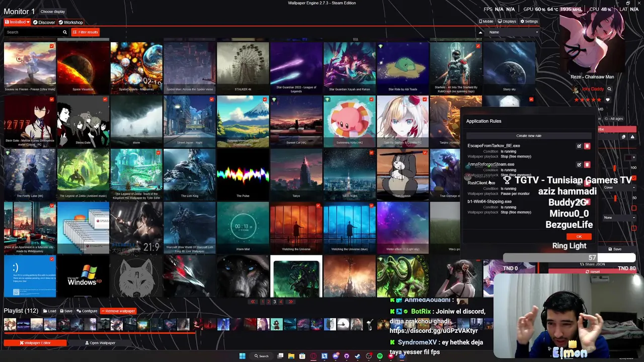Open the None dropdown in properties
Screen dimensions: 644x362
coord(620,218)
